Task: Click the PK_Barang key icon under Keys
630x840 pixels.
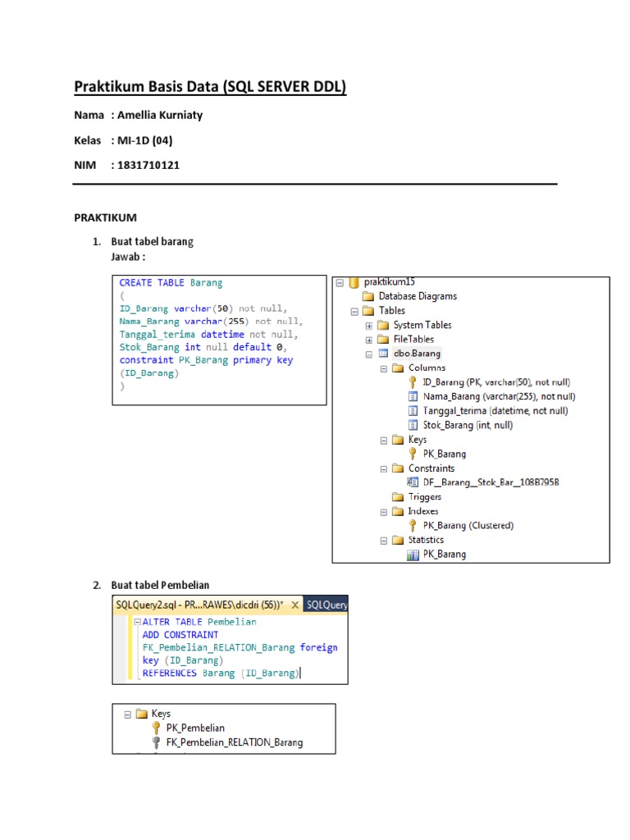Action: click(x=413, y=454)
